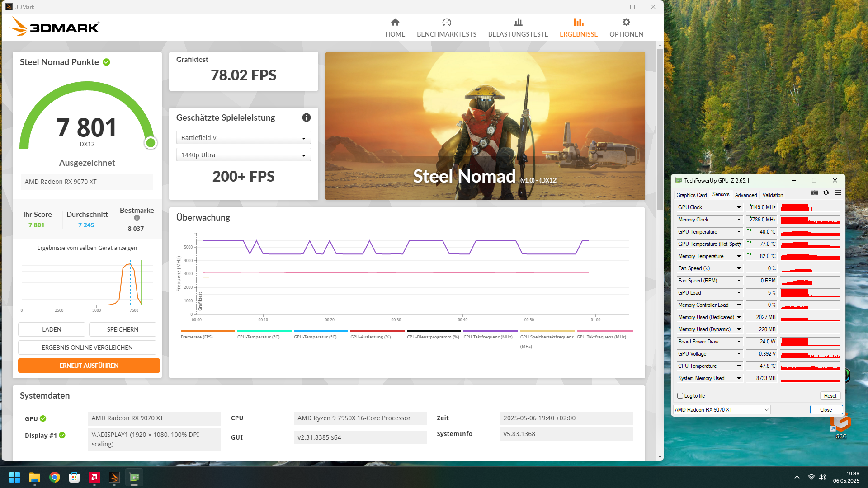Click info icon beside Geschätzte Spieleleistung
The image size is (868, 488).
pyautogui.click(x=306, y=117)
